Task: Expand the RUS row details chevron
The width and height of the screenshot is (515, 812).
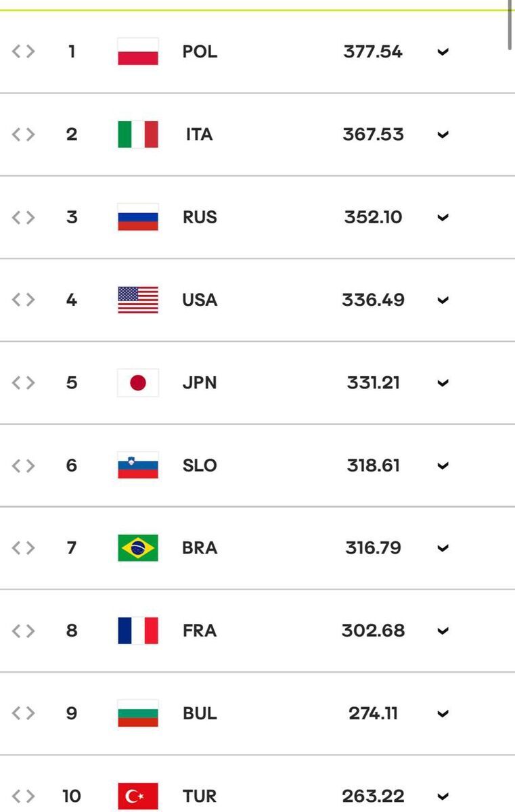Action: coord(443,217)
